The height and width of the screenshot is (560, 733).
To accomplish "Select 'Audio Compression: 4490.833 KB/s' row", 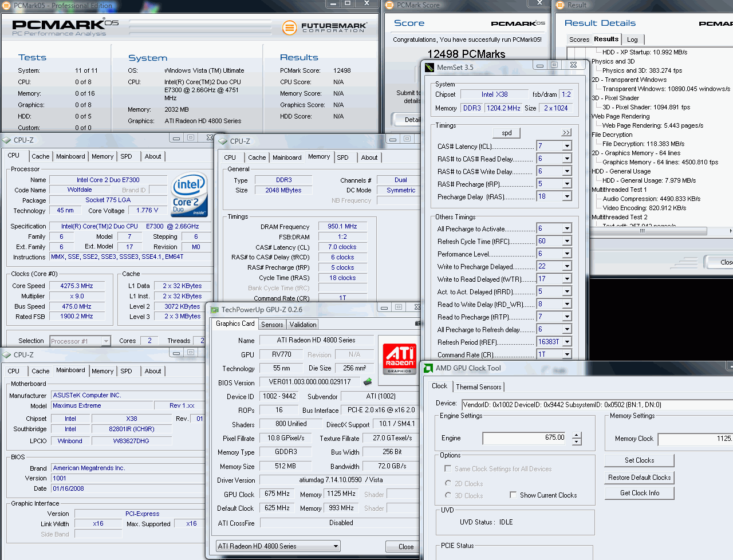I will (651, 199).
